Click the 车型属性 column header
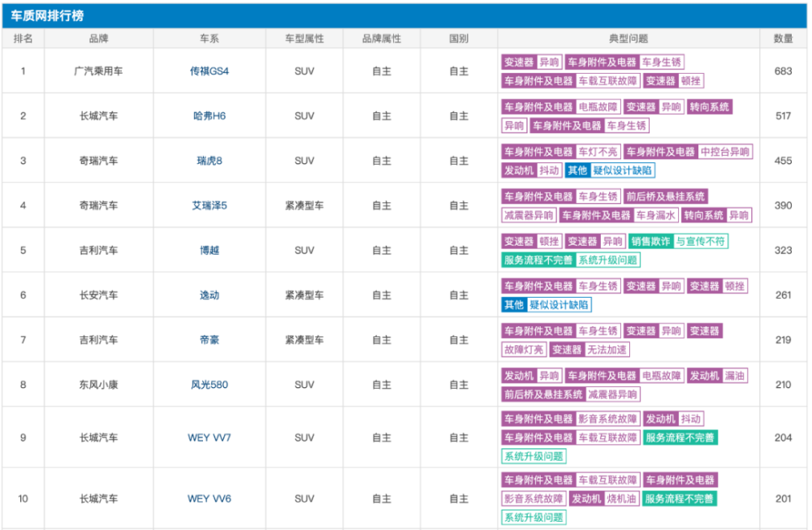This screenshot has width=812, height=530. (x=304, y=38)
